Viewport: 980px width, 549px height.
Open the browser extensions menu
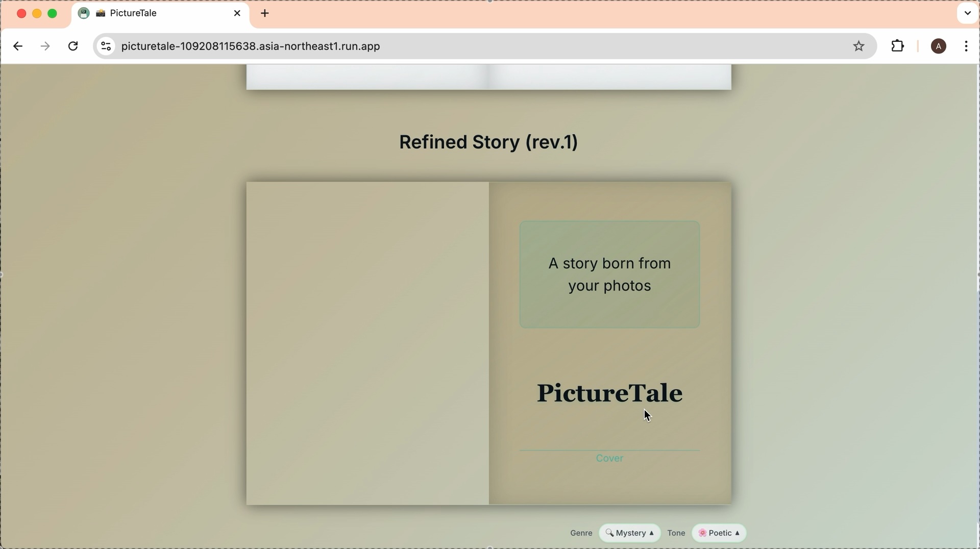897,46
